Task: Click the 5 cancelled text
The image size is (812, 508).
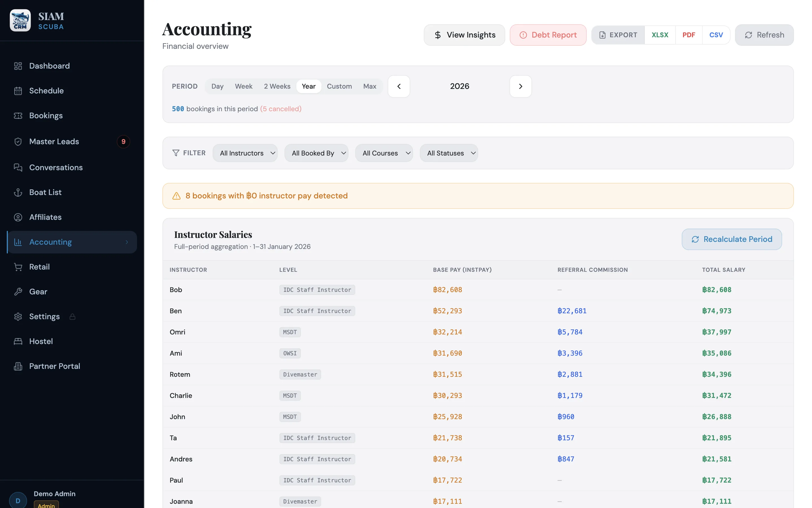Action: tap(281, 109)
